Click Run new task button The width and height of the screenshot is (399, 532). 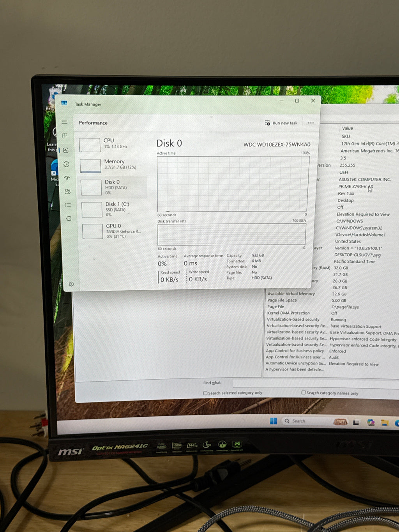click(x=281, y=123)
